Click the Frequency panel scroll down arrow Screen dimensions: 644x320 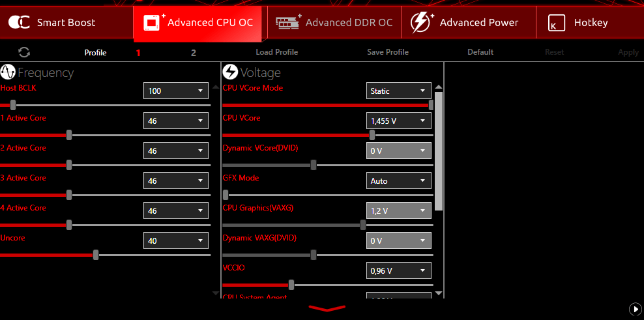coord(216,293)
